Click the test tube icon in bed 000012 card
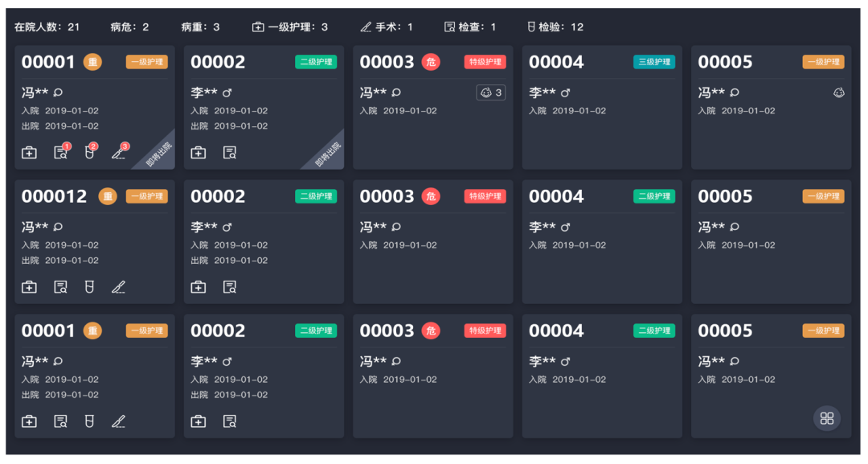Viewport: 868px width, 464px height. (x=90, y=287)
